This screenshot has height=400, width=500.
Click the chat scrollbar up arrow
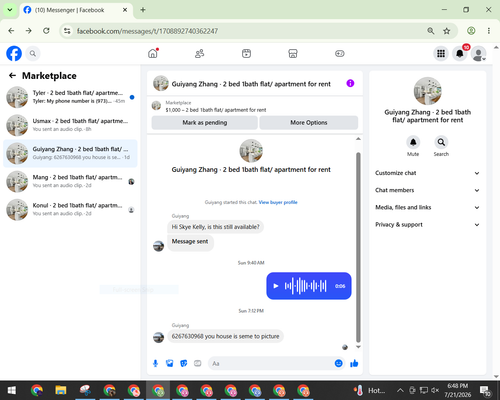(358, 139)
